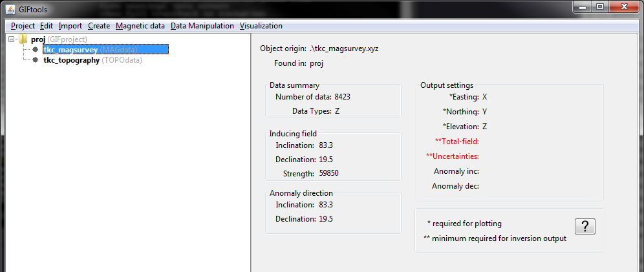This screenshot has height=272, width=644.
Task: Click the bullet icon beside tkc_topography
Action: coord(36,60)
